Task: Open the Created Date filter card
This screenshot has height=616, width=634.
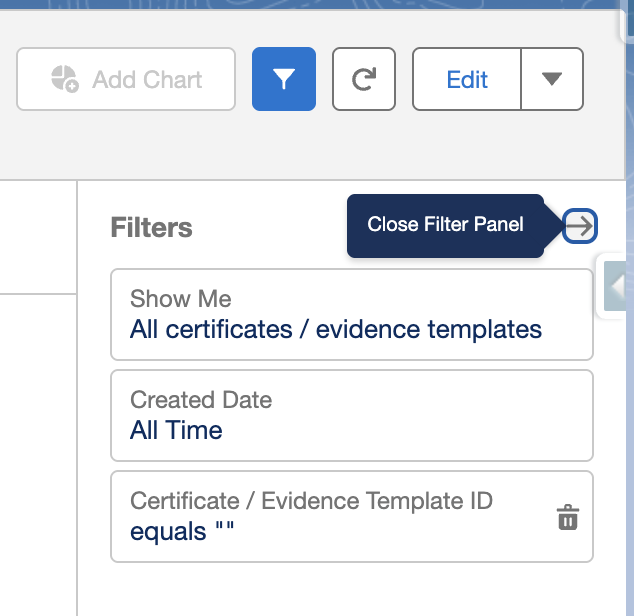Action: [352, 415]
